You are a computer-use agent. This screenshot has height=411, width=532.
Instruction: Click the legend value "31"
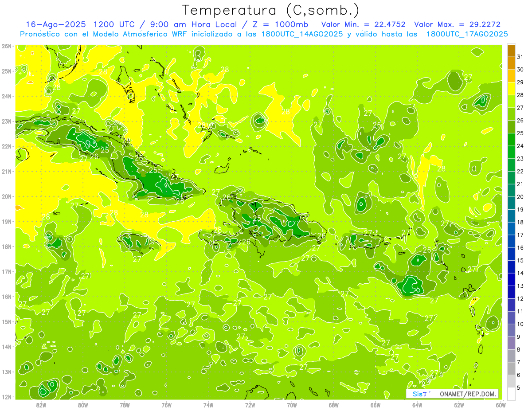tap(520, 57)
